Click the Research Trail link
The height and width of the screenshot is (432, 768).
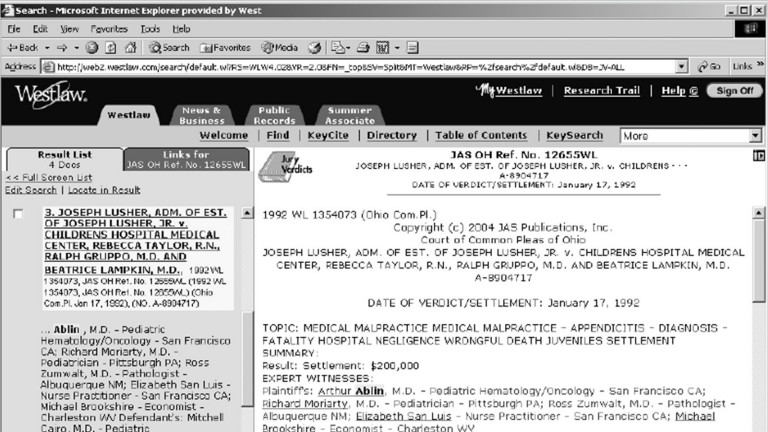[x=601, y=91]
